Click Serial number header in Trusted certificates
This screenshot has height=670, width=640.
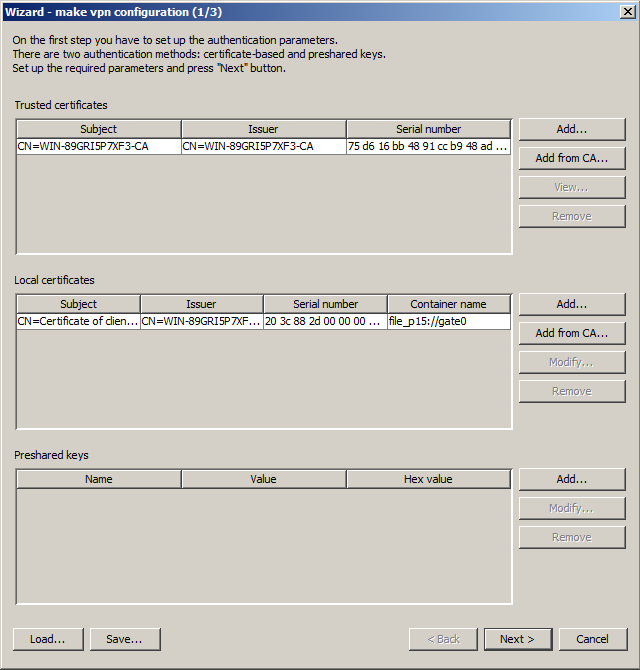tap(429, 129)
